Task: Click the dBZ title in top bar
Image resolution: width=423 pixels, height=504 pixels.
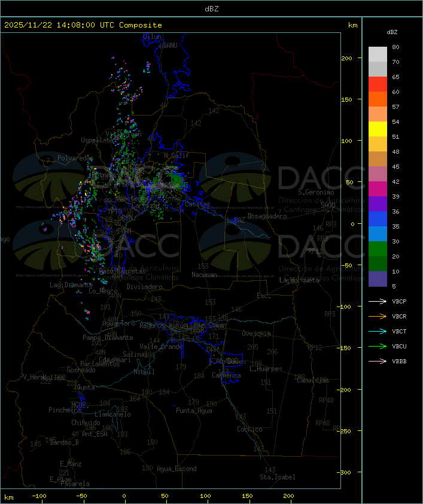Action: (x=212, y=8)
